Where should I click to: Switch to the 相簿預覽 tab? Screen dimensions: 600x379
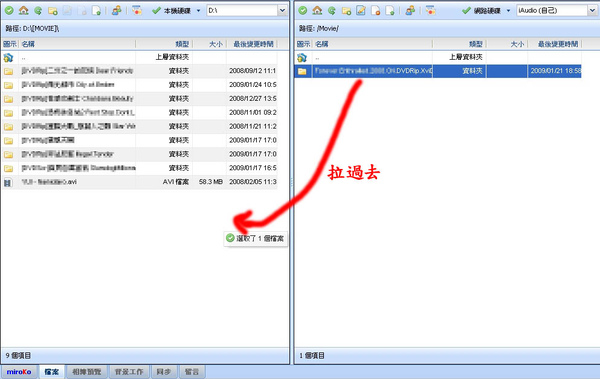(x=87, y=372)
